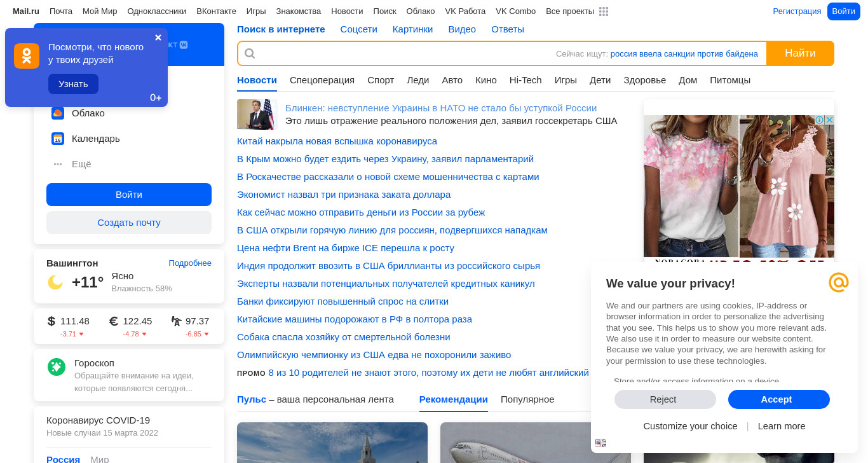The image size is (868, 463).
Task: Open the clothing advertisement image
Action: [x=739, y=188]
